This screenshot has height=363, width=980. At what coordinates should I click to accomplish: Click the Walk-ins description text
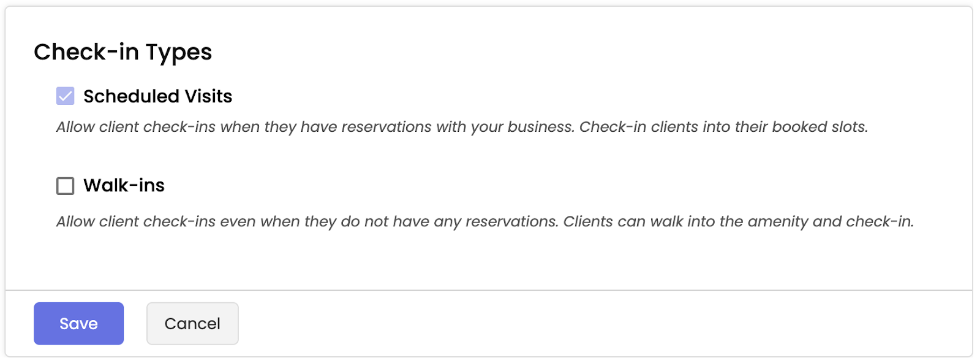click(484, 221)
